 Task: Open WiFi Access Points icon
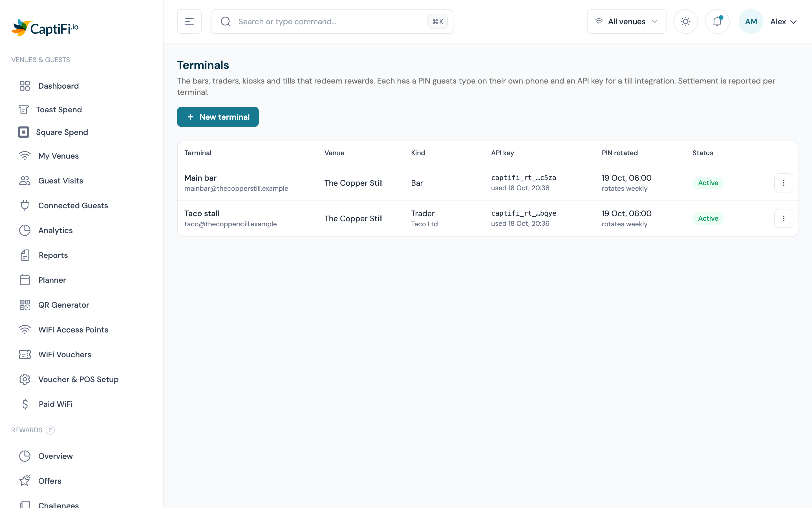(x=25, y=330)
